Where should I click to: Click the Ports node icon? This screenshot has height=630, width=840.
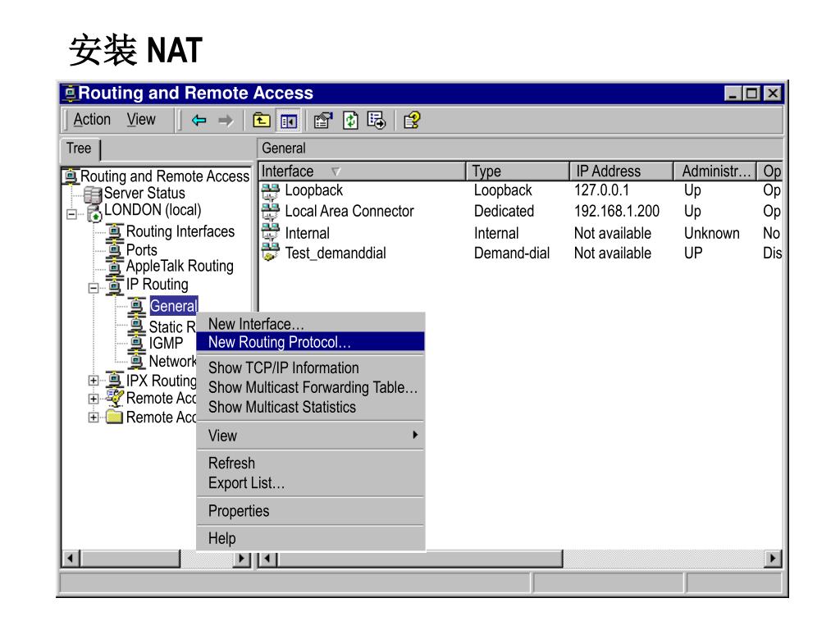(x=115, y=249)
